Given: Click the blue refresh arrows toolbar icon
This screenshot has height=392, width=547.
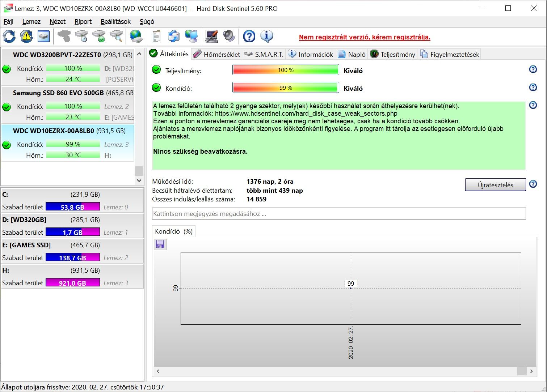Looking at the screenshot, I should click(9, 37).
